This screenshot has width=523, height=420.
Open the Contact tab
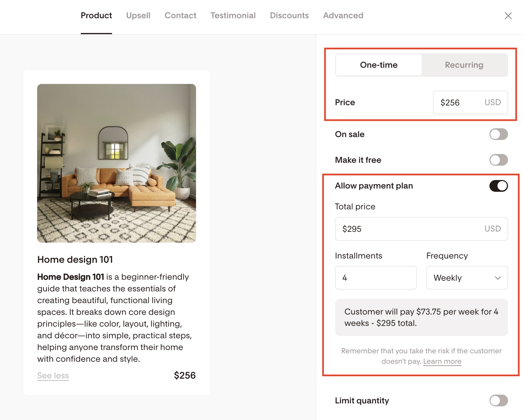click(x=180, y=16)
